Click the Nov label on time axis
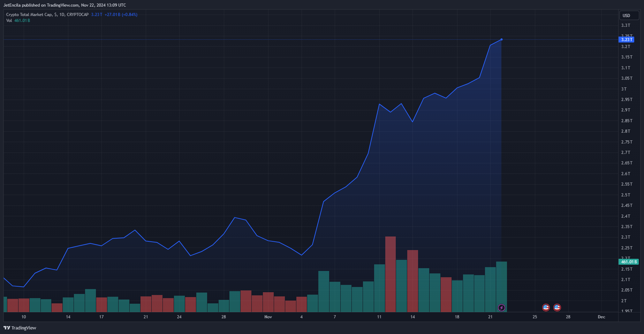The width and height of the screenshot is (644, 334). [x=268, y=317]
